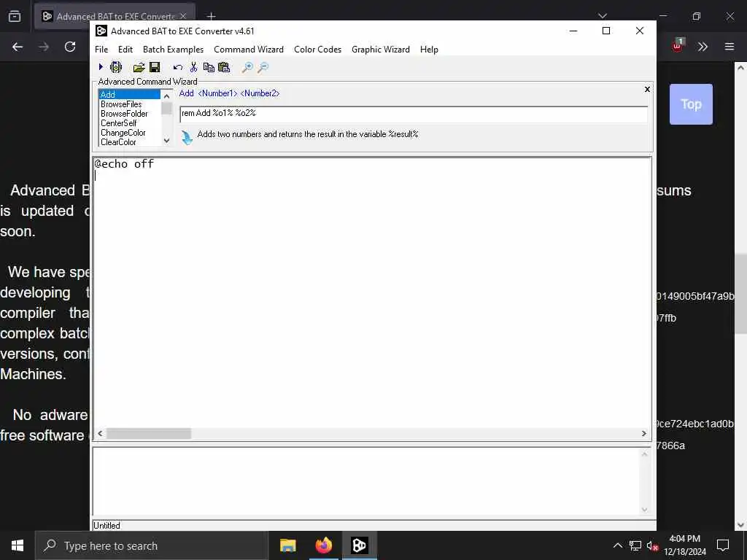Click the command list scroll down arrow
747x560 pixels.
(166, 141)
